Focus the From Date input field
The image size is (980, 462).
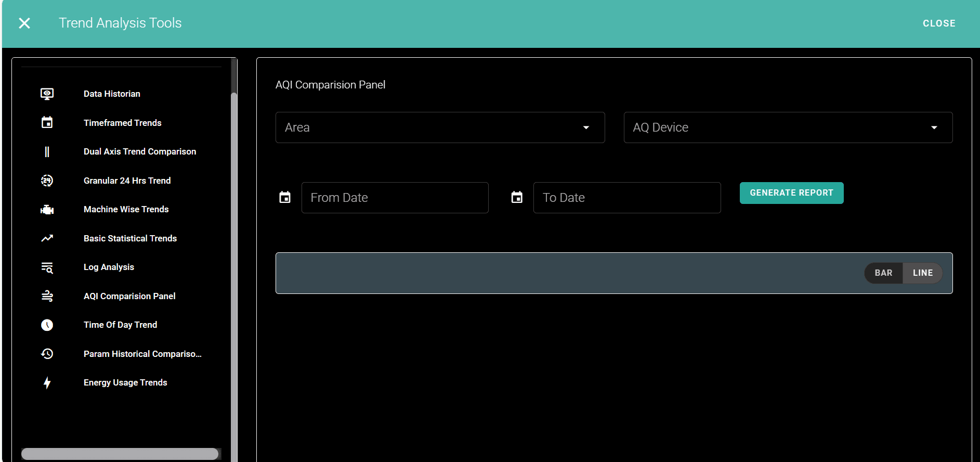point(395,198)
